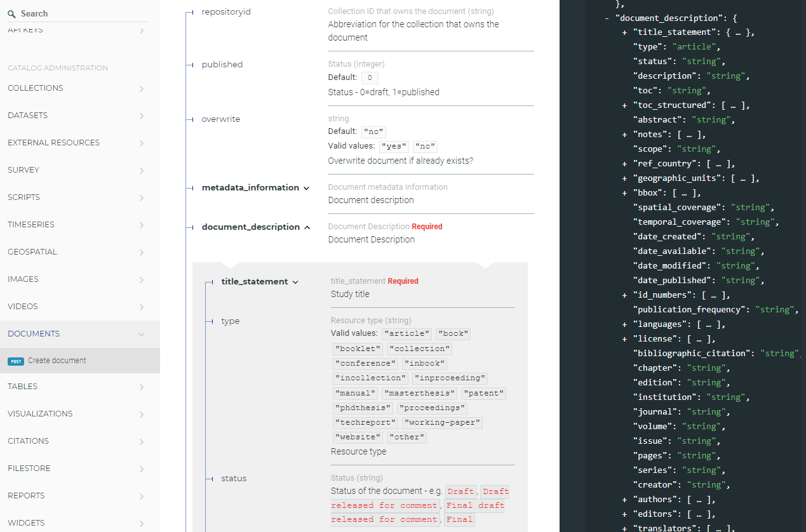Click the "phdthesis" valid value tag
This screenshot has width=806, height=532.
(x=363, y=408)
